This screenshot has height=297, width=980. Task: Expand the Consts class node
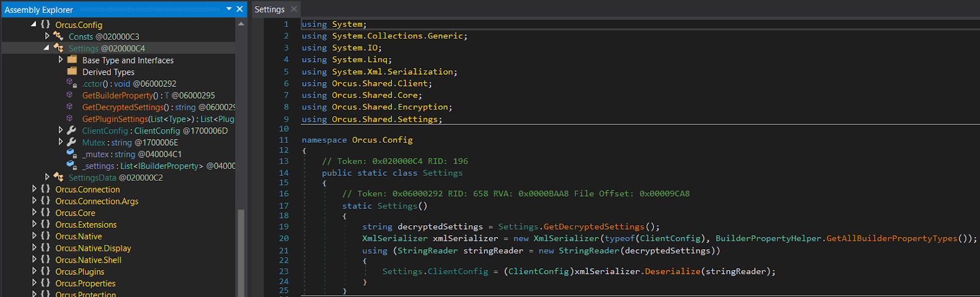tap(47, 36)
